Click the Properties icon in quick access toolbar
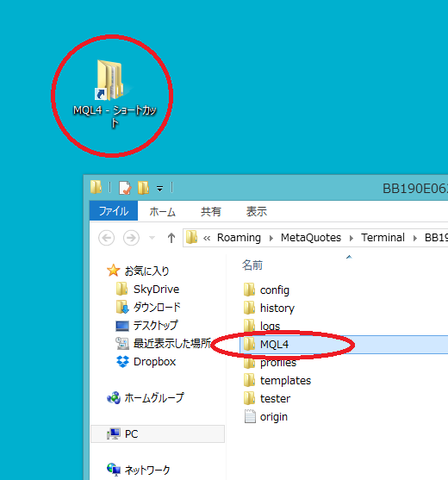The width and height of the screenshot is (448, 480). click(x=125, y=188)
